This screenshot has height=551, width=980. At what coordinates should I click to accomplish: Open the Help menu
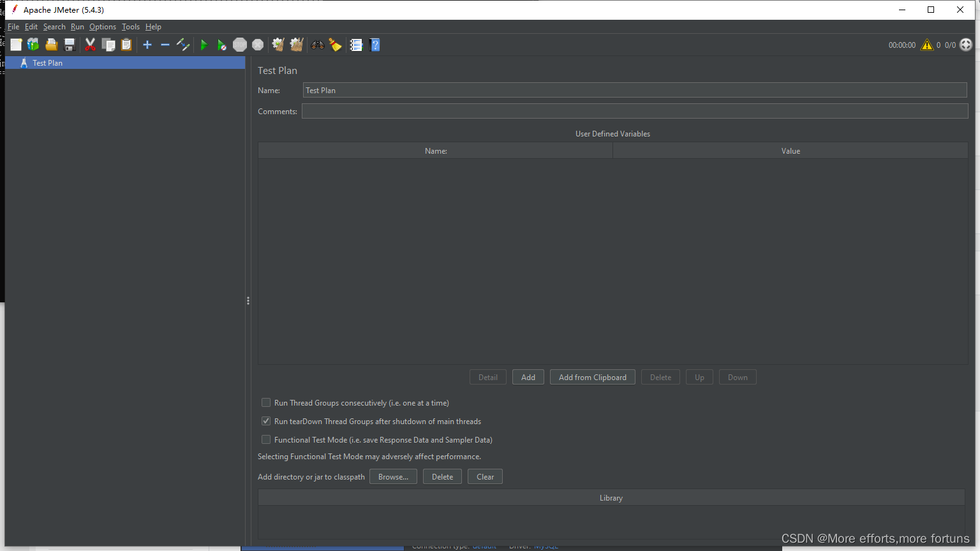point(153,27)
